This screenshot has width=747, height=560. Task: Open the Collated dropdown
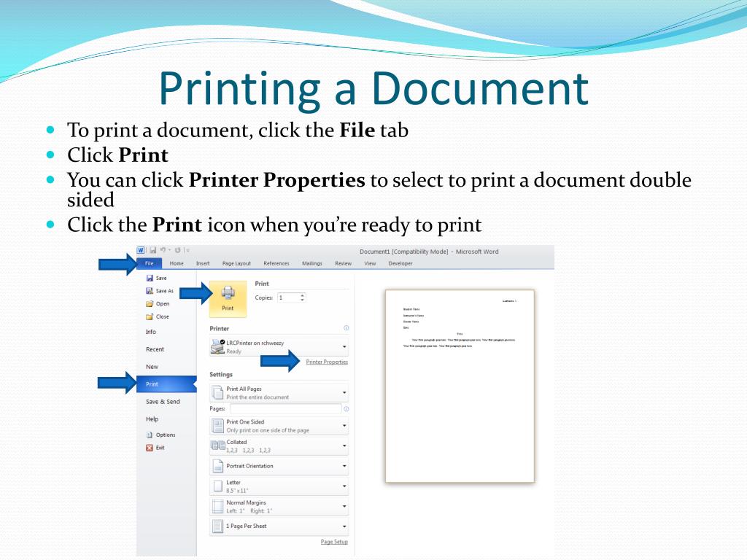[x=279, y=446]
